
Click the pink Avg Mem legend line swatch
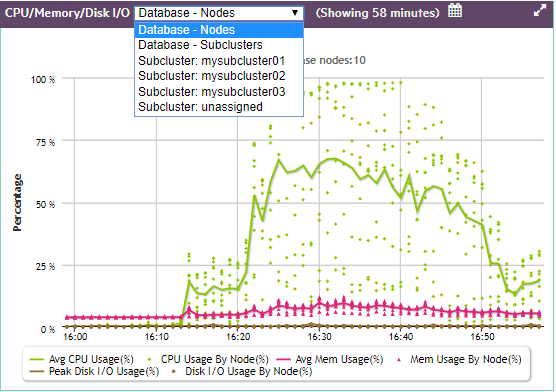pos(284,360)
